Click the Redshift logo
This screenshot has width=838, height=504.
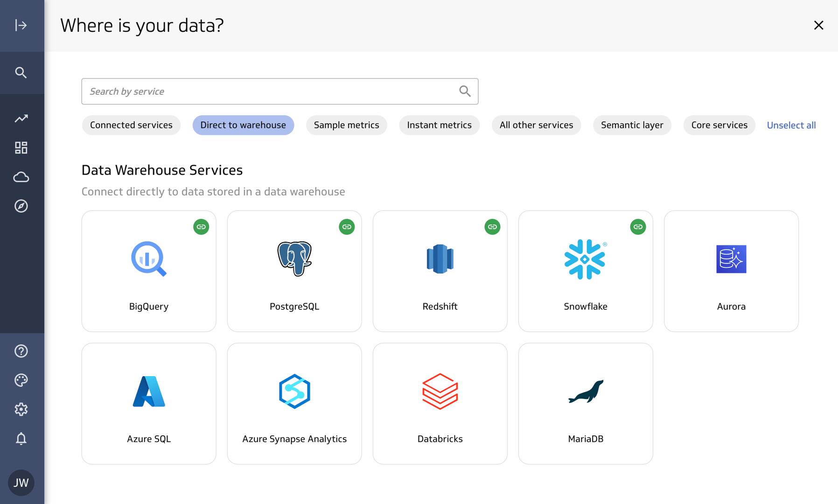pos(440,259)
